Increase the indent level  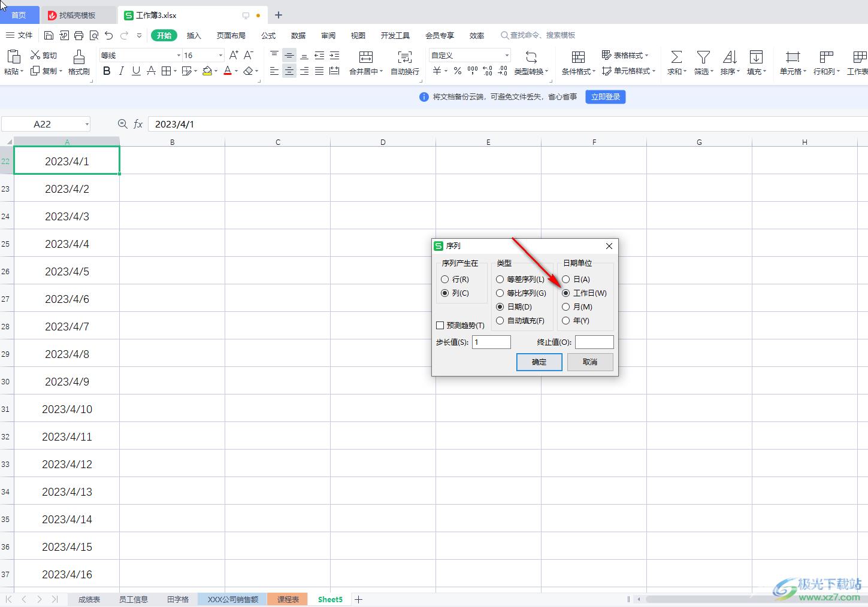point(334,55)
